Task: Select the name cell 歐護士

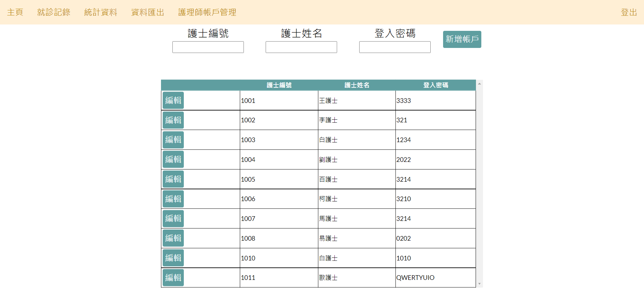Action: [357, 278]
